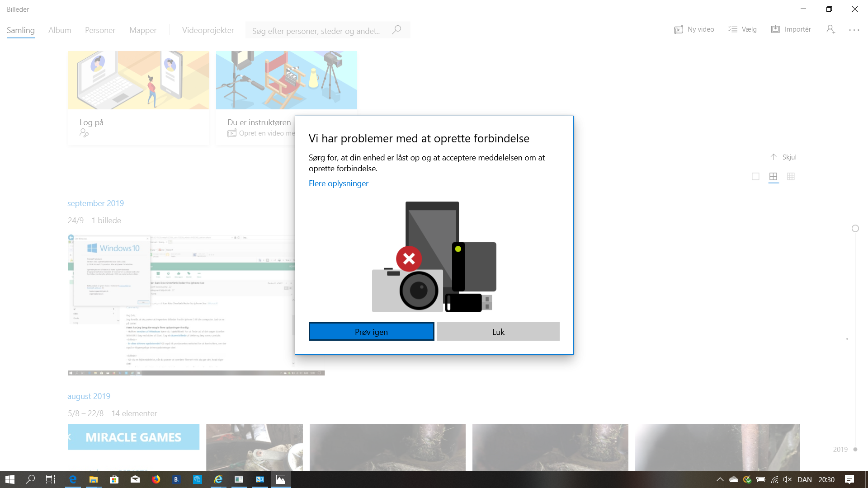Click the Importér icon
This screenshot has height=488, width=868.
[775, 29]
